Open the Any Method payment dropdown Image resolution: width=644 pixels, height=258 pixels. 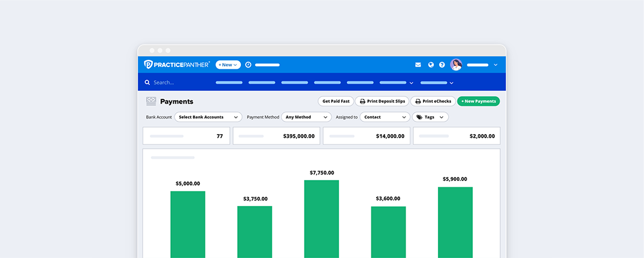click(x=306, y=117)
